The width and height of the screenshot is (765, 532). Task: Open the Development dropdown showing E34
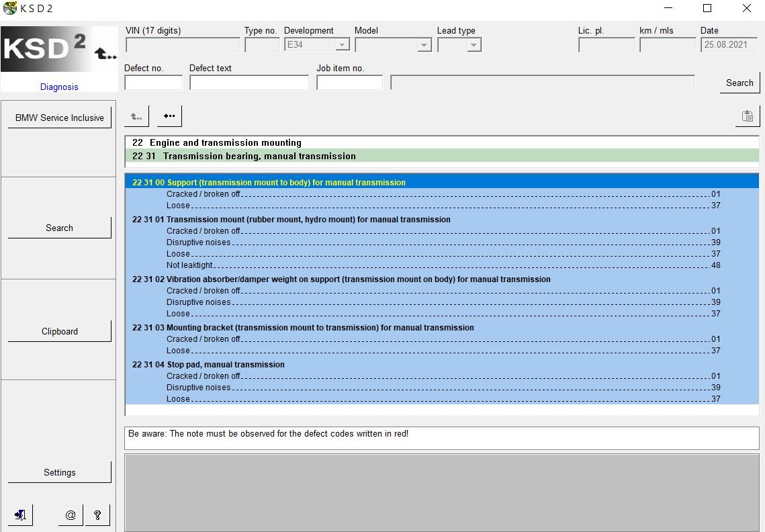pyautogui.click(x=316, y=45)
